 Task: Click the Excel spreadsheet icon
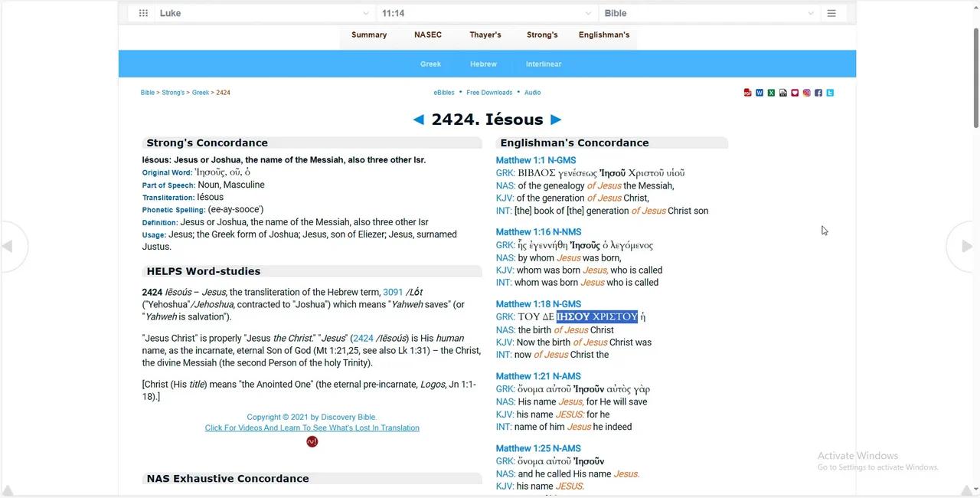point(771,93)
